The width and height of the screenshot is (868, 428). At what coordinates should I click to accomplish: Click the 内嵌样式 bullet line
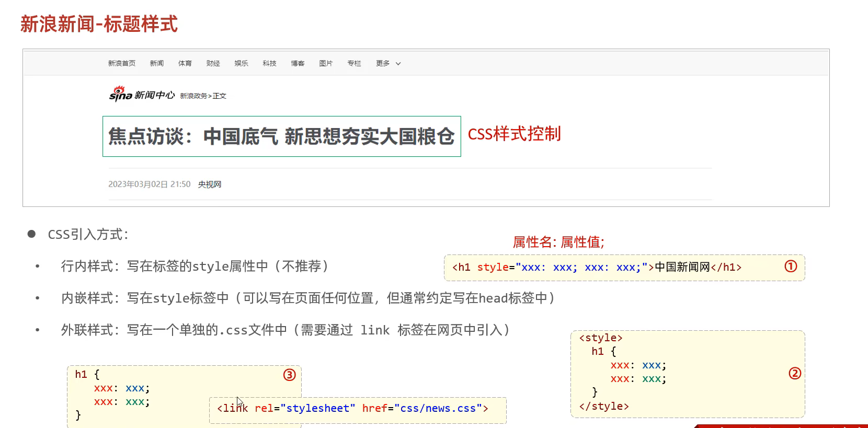(x=308, y=298)
